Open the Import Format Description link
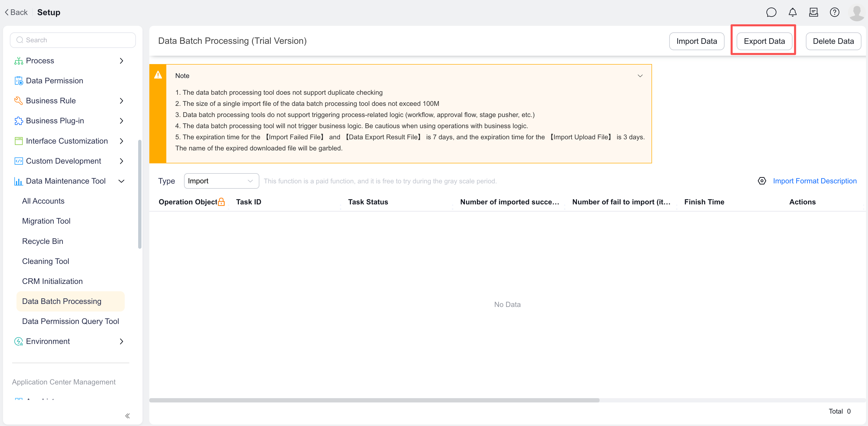Viewport: 868px width, 426px height. (x=815, y=181)
